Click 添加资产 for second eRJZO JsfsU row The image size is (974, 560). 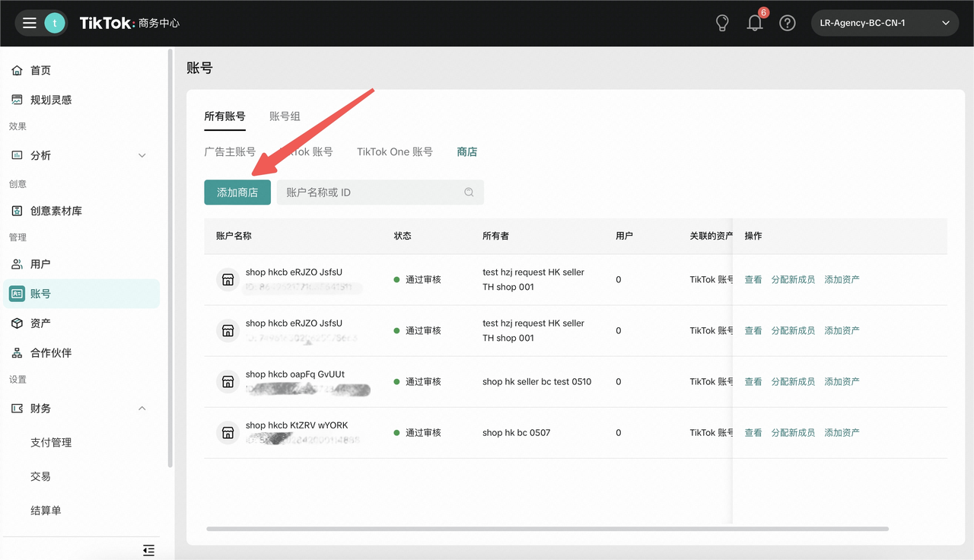coord(842,331)
